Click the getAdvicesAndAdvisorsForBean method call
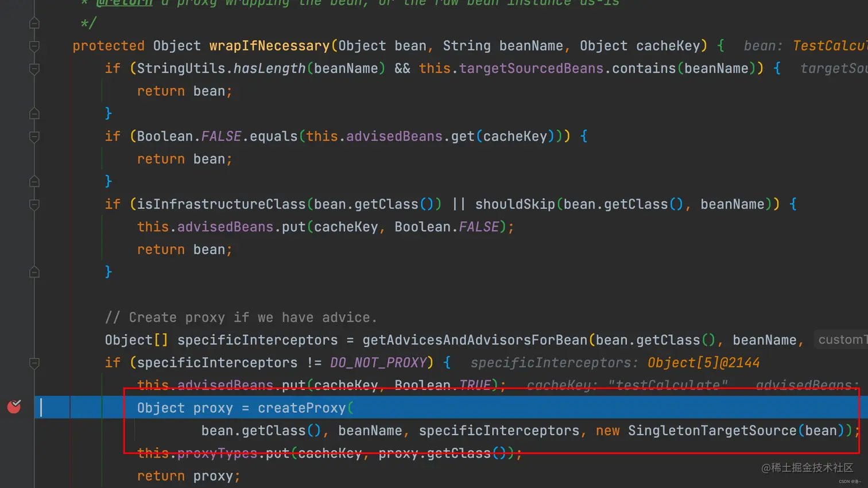The width and height of the screenshot is (868, 488). [x=475, y=340]
